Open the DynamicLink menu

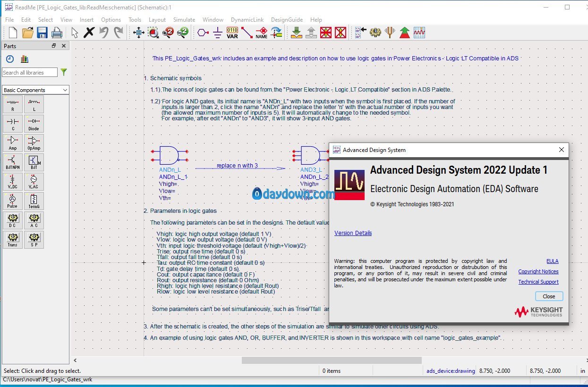(x=247, y=20)
